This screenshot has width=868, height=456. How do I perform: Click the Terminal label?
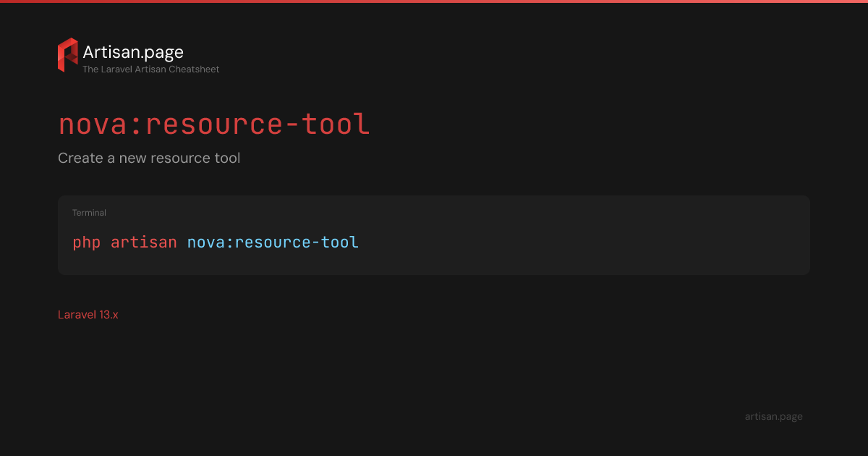pos(89,213)
